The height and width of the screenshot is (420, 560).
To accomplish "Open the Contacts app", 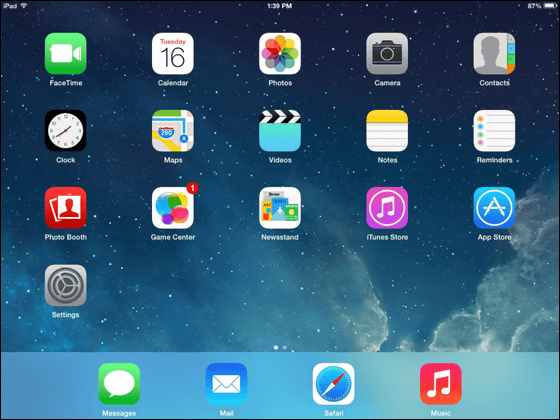I will click(x=494, y=54).
